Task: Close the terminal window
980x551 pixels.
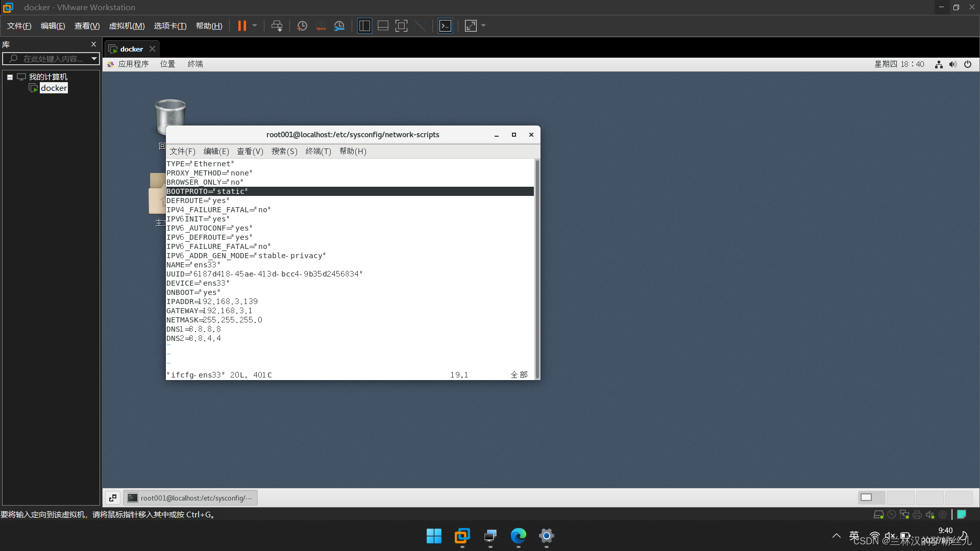Action: [x=531, y=135]
